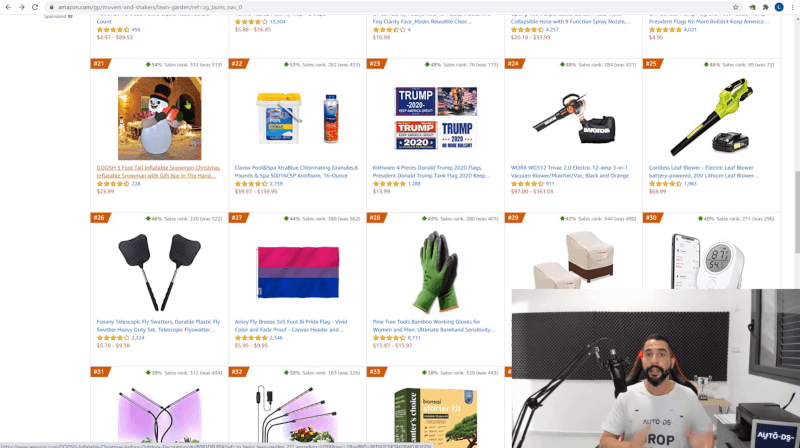Open the extensions puzzle-piece icon
The image size is (800, 448).
[765, 7]
